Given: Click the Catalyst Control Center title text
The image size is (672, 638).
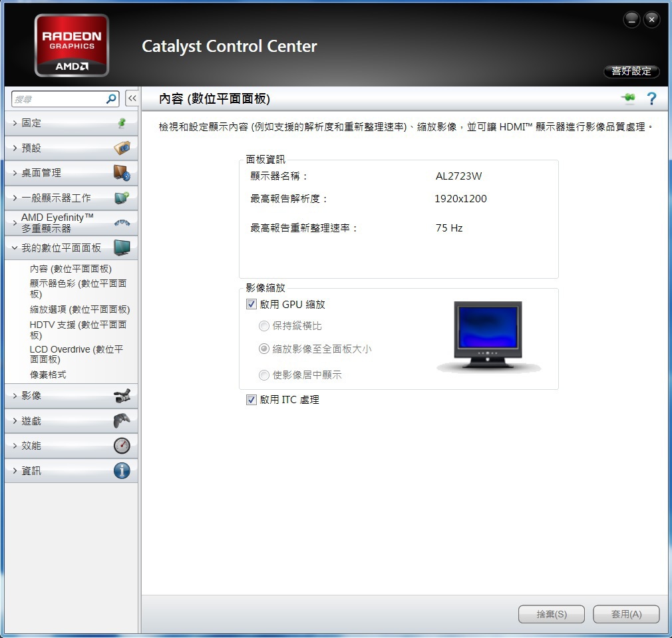Looking at the screenshot, I should [x=230, y=47].
